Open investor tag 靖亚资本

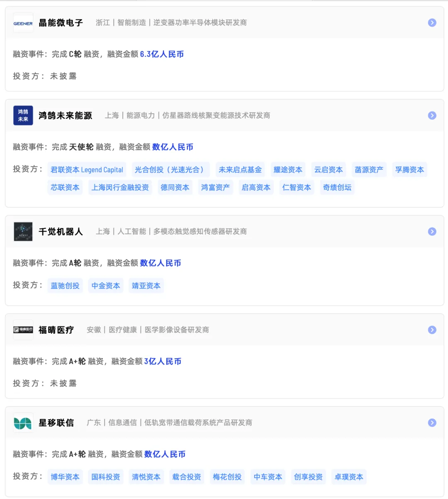[x=146, y=286]
